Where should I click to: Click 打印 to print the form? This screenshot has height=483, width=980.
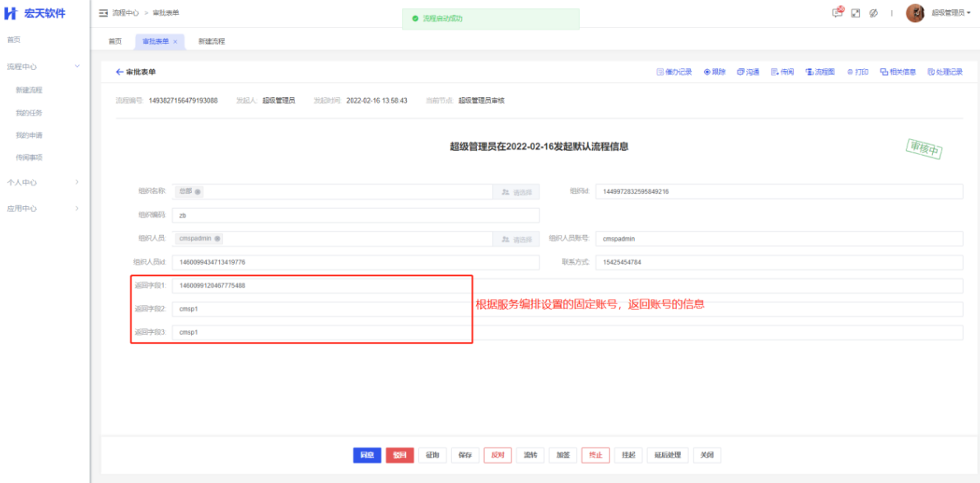pyautogui.click(x=858, y=72)
